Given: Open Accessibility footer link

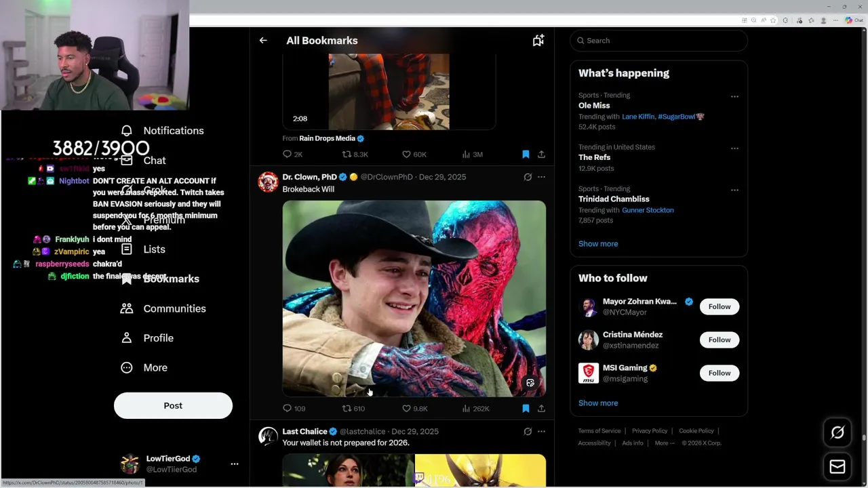Looking at the screenshot, I should tap(595, 443).
